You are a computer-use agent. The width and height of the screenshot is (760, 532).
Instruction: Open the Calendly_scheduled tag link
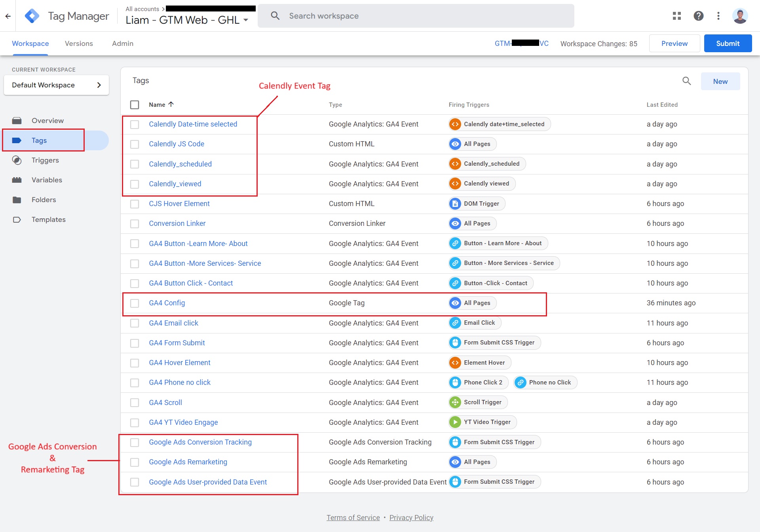(x=180, y=164)
